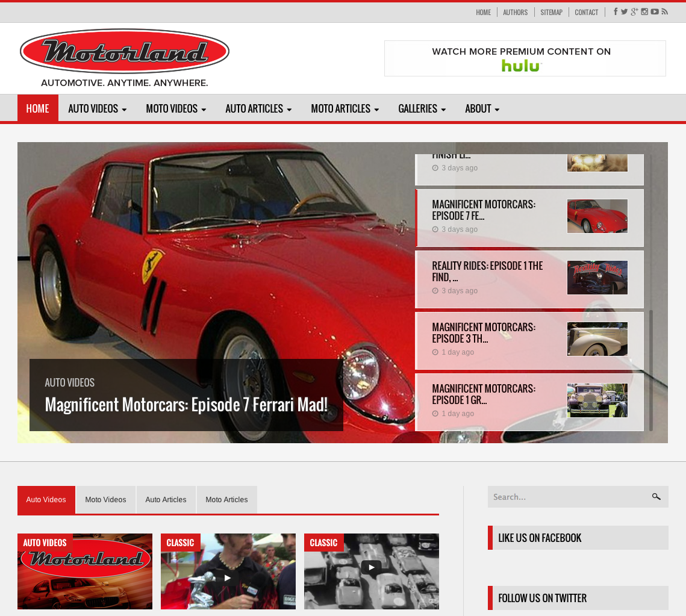Viewport: 686px width, 616px height.
Task: Select the red Home navigation item
Action: click(37, 108)
